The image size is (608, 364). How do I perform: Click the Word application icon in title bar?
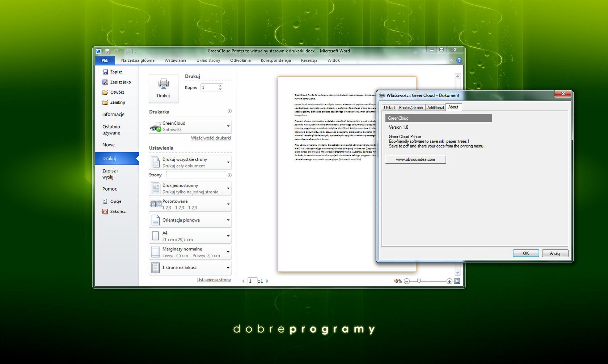(x=98, y=51)
